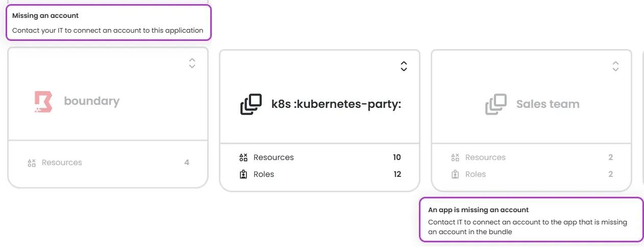Viewport: 644px width, 250px height.
Task: Click the Resources icon in boundary card
Action: pyautogui.click(x=32, y=163)
